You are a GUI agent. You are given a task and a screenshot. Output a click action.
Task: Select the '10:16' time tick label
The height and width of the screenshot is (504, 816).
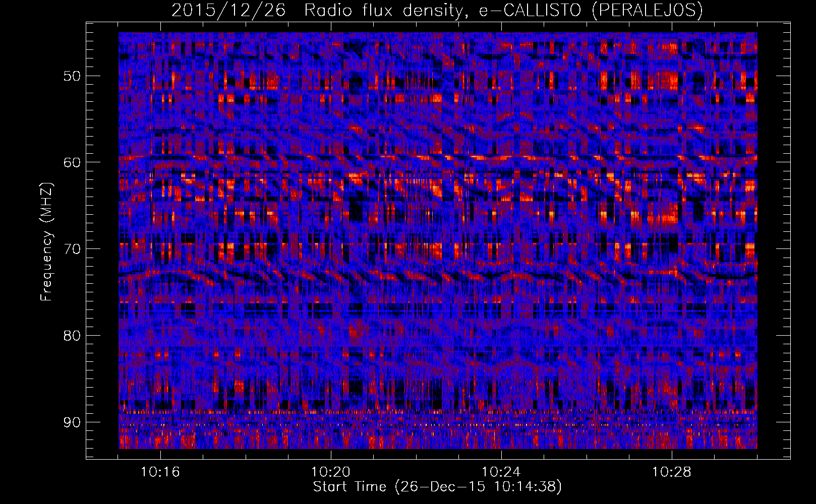point(160,472)
